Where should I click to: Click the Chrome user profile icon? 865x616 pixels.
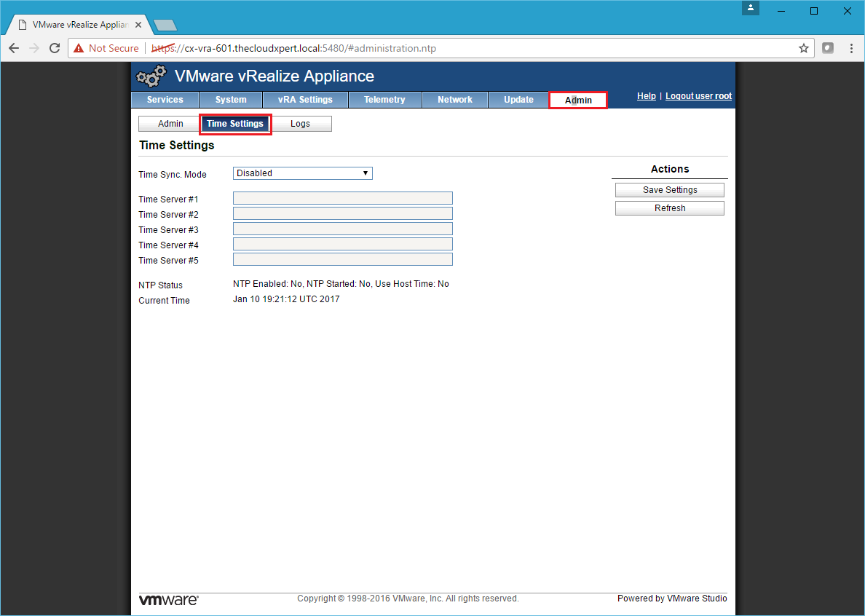point(751,9)
